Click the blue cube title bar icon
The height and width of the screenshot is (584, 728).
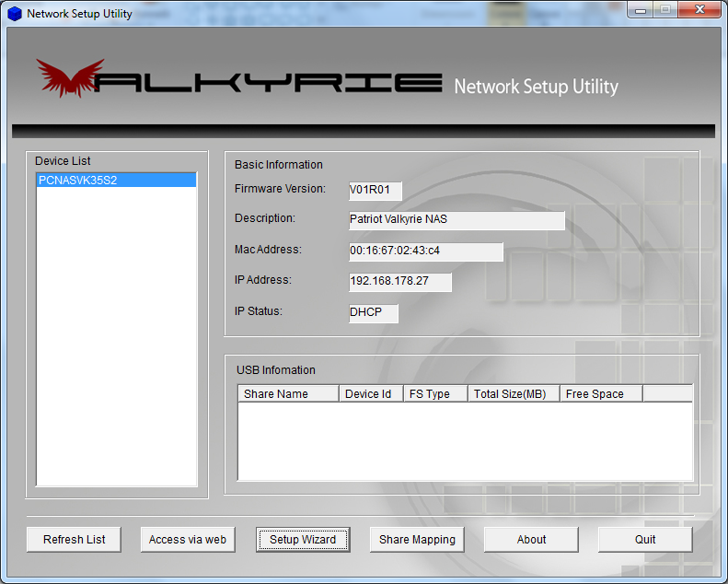tap(15, 14)
